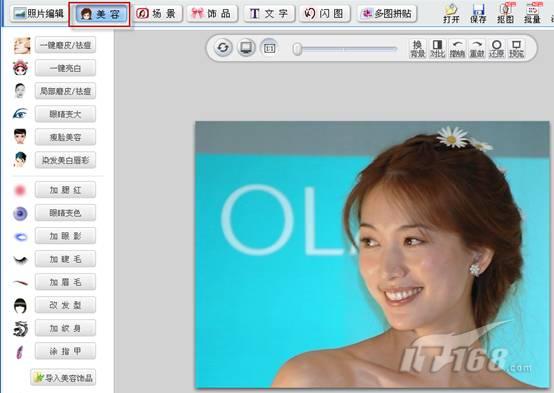Click the 对比 compare icon
This screenshot has width=554, height=393.
coord(437,49)
